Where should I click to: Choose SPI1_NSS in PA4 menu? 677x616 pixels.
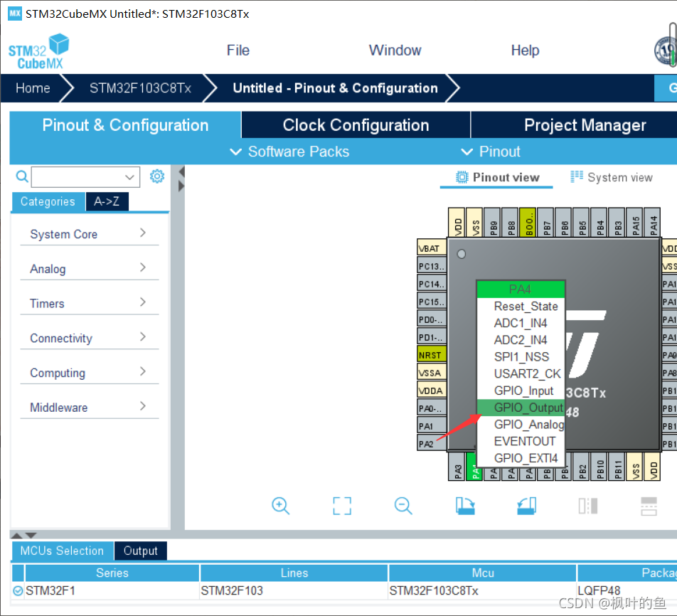pos(521,357)
